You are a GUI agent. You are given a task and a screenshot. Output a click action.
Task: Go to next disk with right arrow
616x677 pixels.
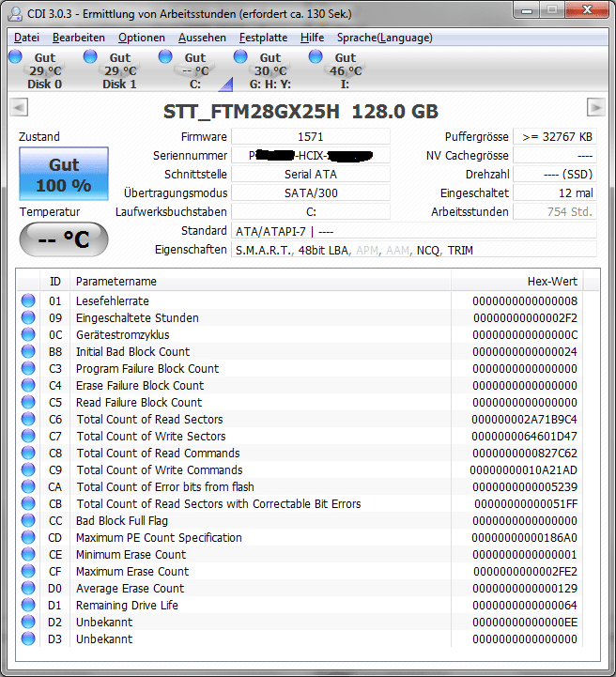(595, 107)
